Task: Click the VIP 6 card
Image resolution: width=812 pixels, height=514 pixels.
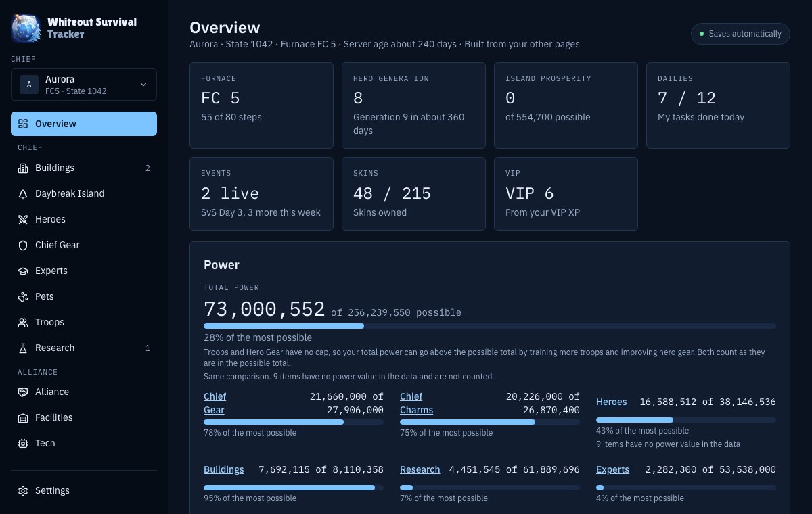Action: click(566, 193)
